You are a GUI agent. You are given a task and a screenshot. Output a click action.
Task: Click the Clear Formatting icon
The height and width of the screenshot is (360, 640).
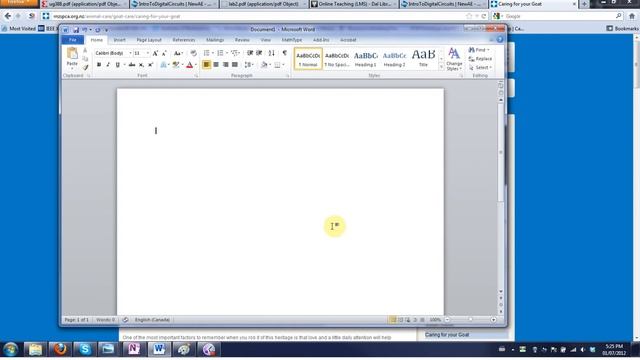pyautogui.click(x=193, y=53)
